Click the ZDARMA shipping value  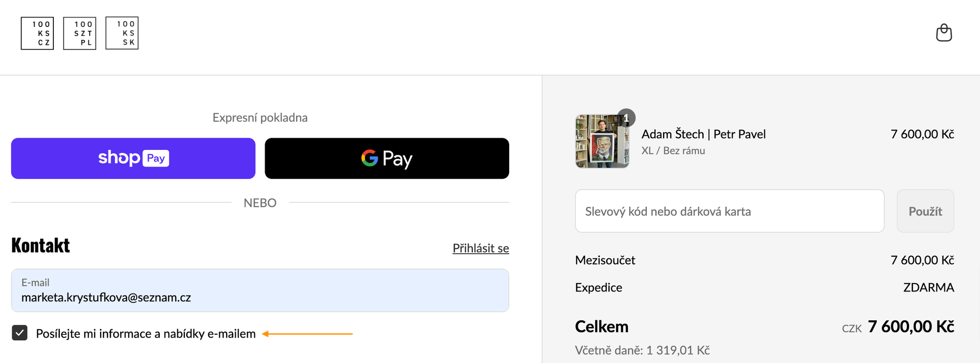(928, 288)
